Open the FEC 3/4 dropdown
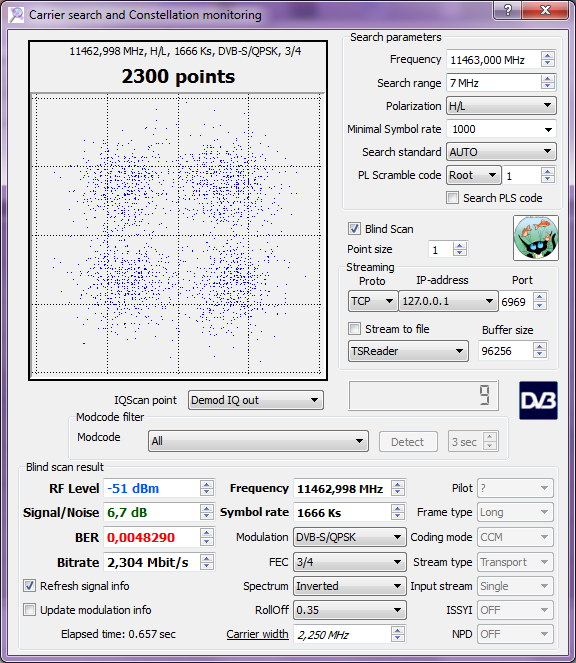Image resolution: width=576 pixels, height=663 pixels. [349, 562]
